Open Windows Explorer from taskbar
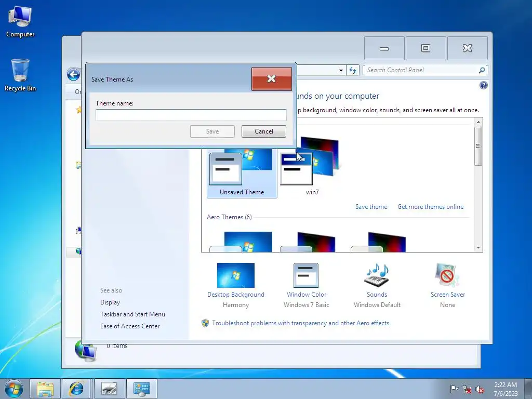 click(x=45, y=389)
